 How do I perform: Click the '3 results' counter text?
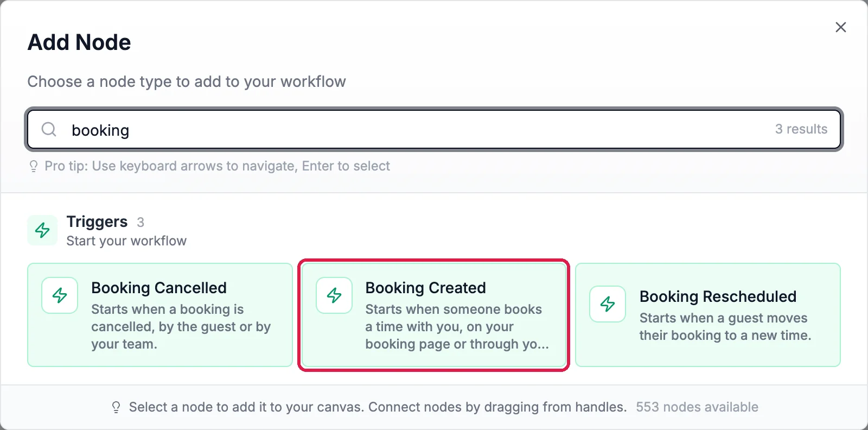coord(801,129)
